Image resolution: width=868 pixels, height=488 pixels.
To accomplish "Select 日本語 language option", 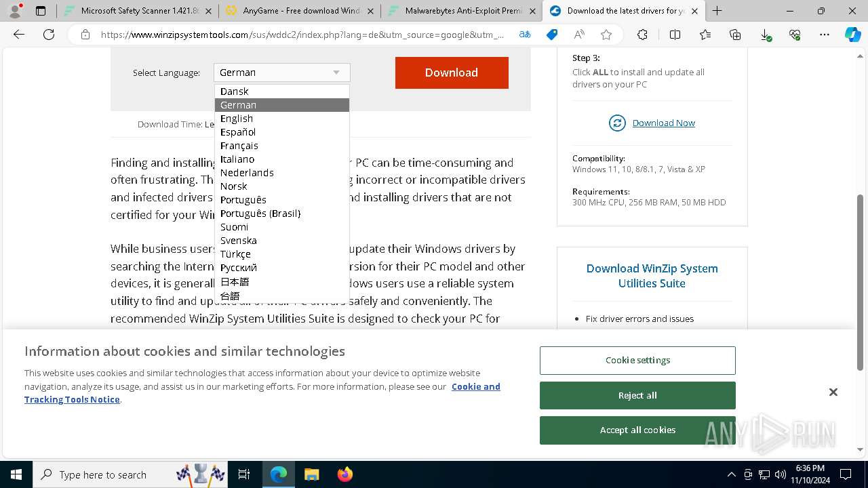I will click(282, 282).
